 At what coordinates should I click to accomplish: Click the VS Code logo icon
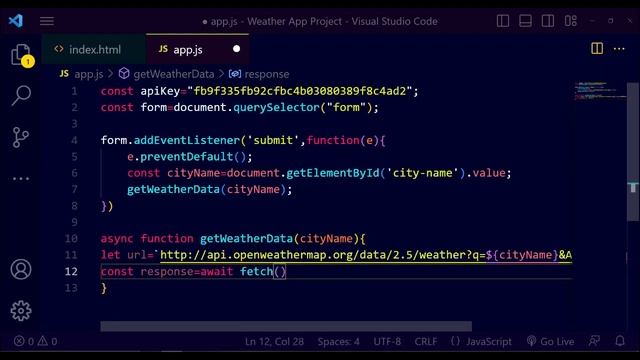click(x=16, y=20)
